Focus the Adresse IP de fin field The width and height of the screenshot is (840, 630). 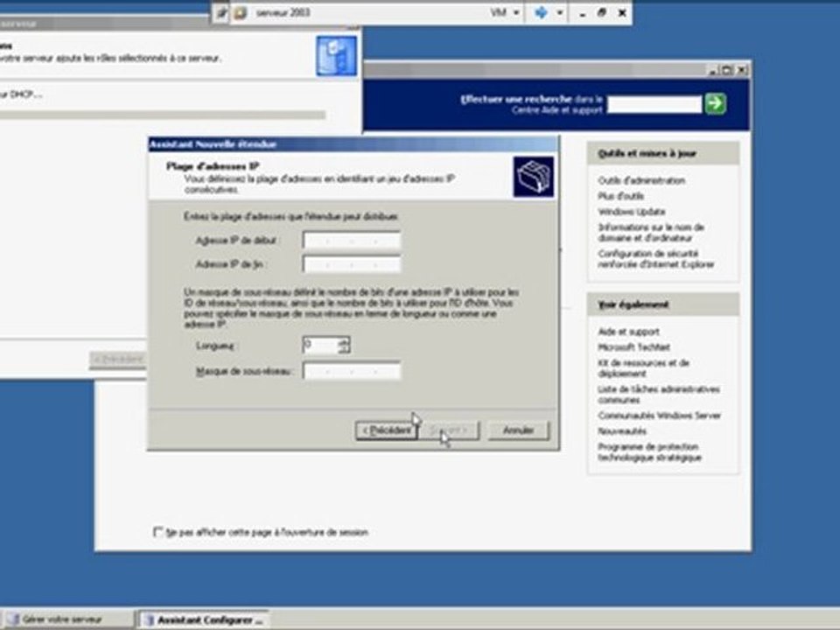coord(352,264)
